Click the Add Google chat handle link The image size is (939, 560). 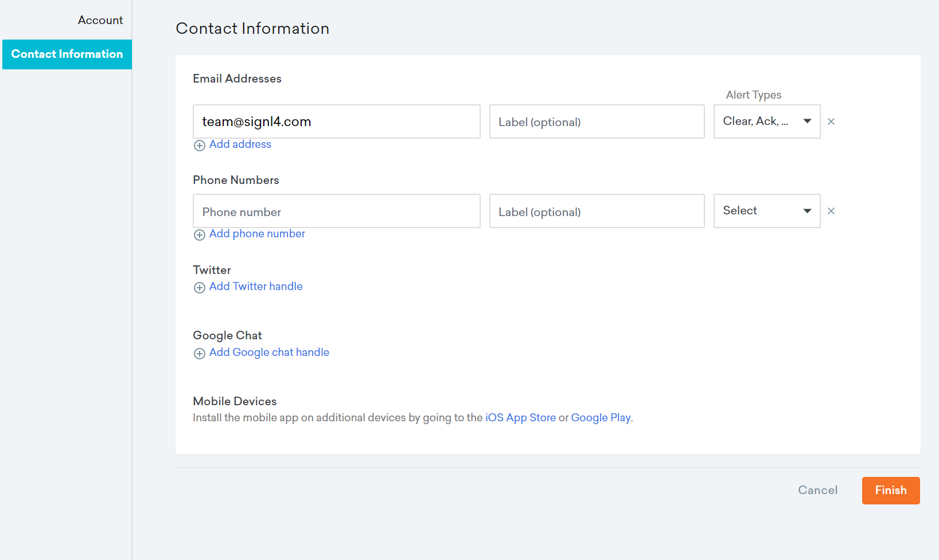[x=269, y=353]
